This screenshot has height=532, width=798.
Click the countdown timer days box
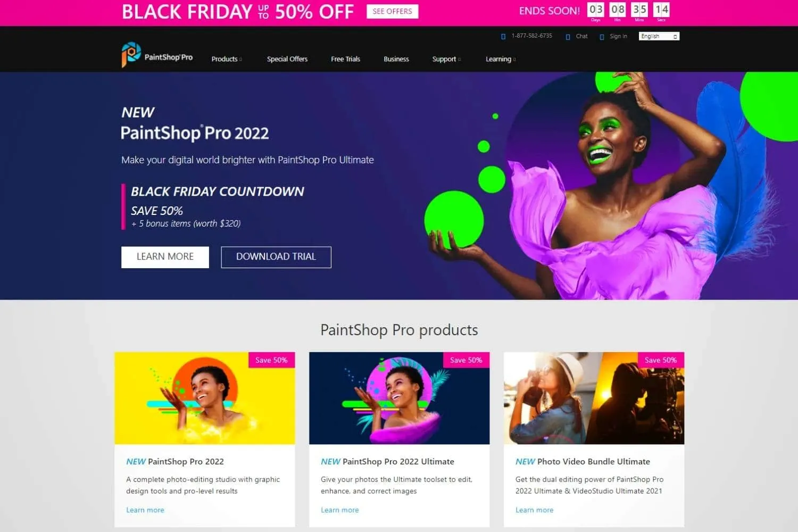[x=596, y=10]
